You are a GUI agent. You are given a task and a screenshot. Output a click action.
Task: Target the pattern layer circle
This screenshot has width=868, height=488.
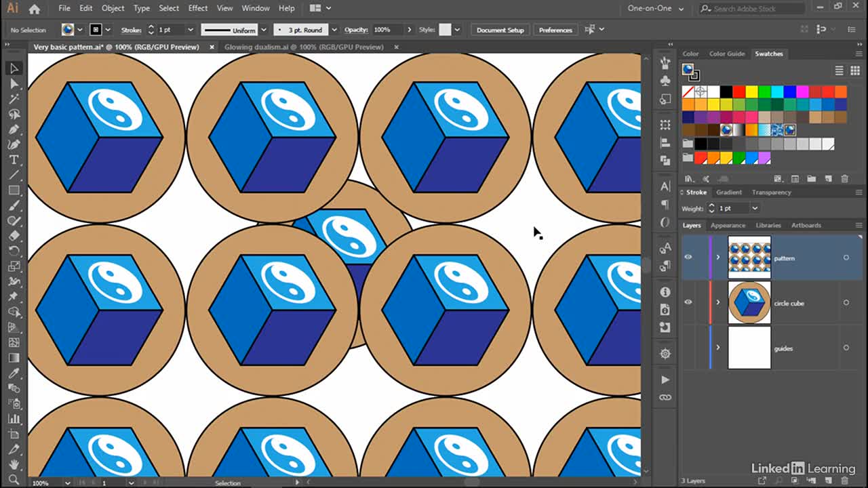(846, 258)
